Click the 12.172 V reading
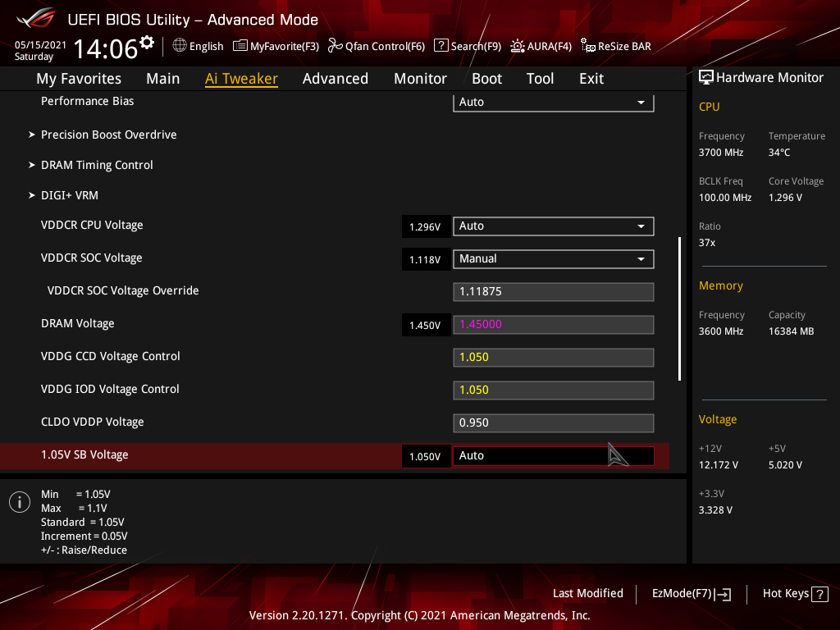Viewport: 840px width, 630px height. point(719,465)
